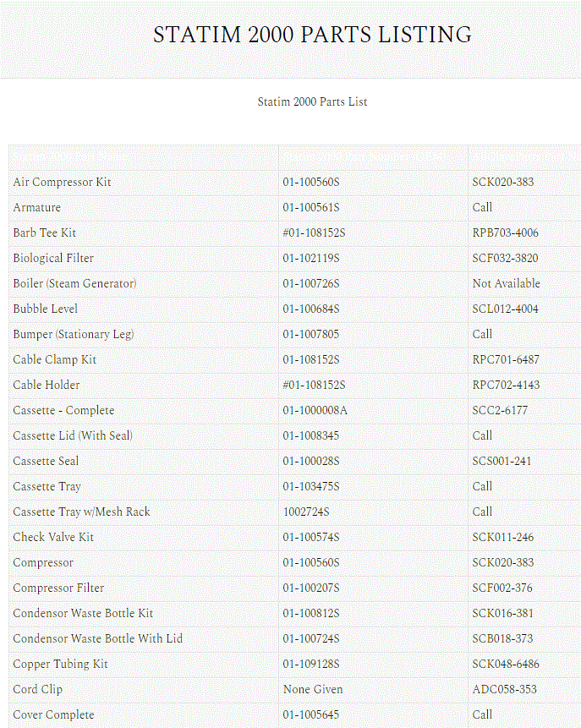Click alternate part RPC702-4143

tap(506, 385)
